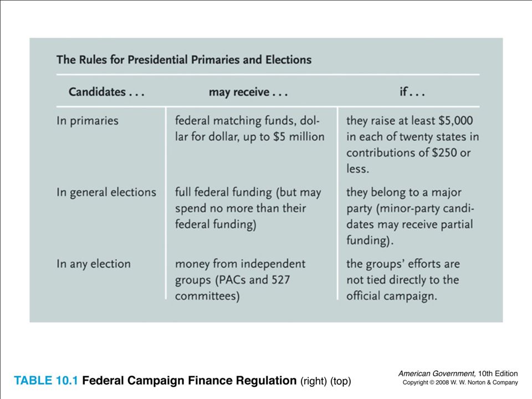The width and height of the screenshot is (532, 399).
Task: Select the 'Candidates . . .' column header
Action: pos(106,92)
